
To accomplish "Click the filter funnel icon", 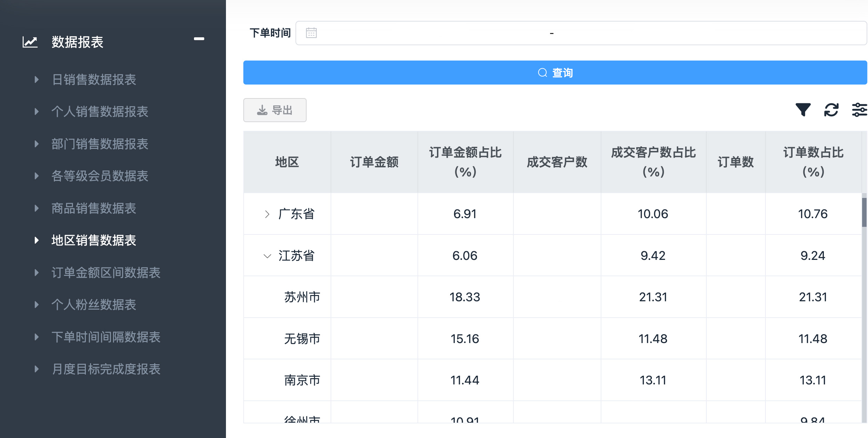I will point(803,110).
